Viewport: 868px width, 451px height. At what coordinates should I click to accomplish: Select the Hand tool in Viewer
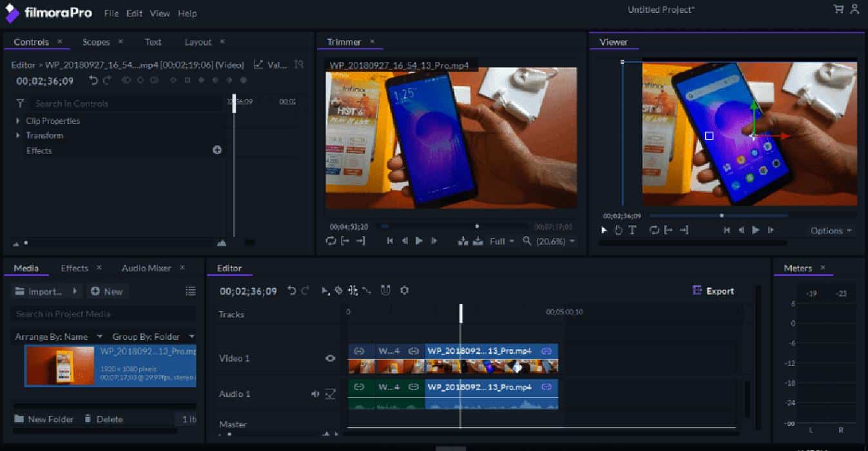tap(618, 230)
